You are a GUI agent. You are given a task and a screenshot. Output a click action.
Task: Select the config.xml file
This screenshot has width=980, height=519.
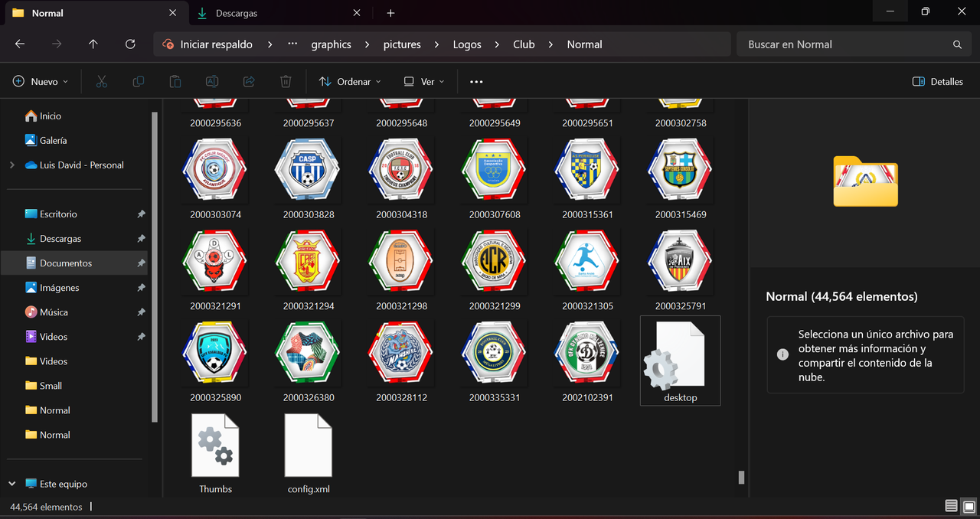coord(309,452)
